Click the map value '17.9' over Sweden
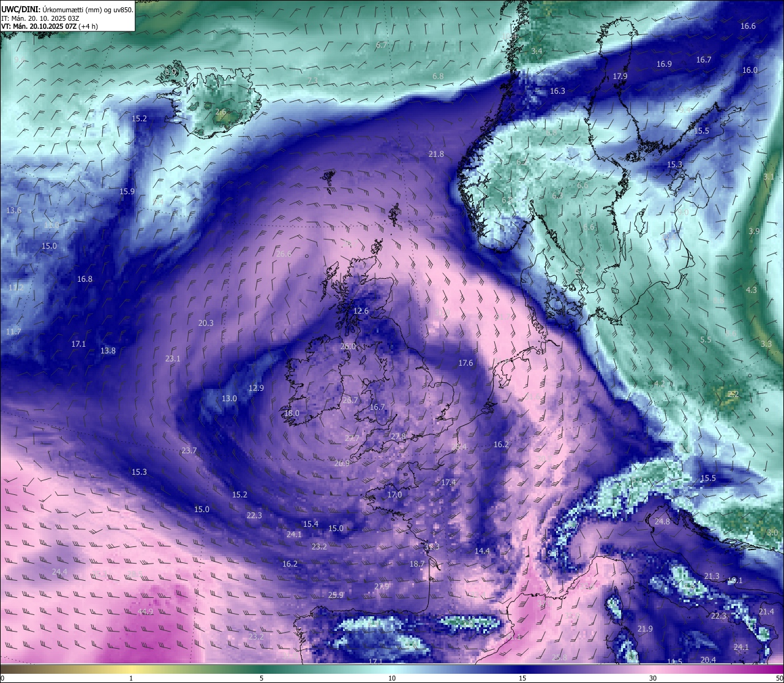 [x=620, y=77]
